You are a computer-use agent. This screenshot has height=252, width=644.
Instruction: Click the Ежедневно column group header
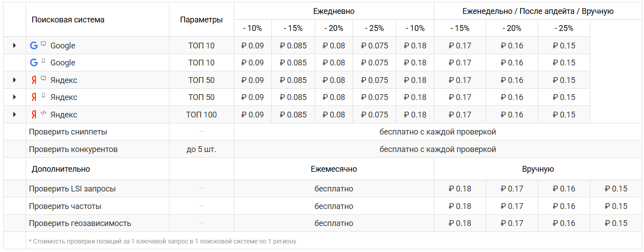coord(334,11)
